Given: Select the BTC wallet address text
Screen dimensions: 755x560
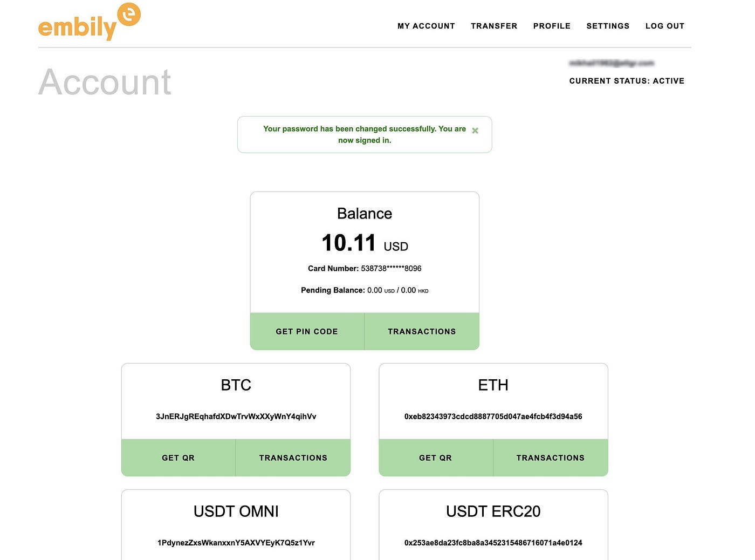Looking at the screenshot, I should tap(236, 416).
